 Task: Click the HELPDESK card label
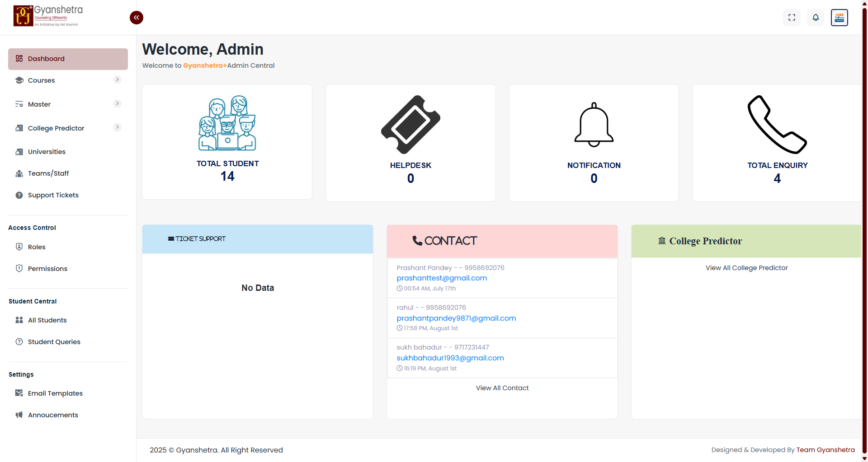pyautogui.click(x=410, y=165)
